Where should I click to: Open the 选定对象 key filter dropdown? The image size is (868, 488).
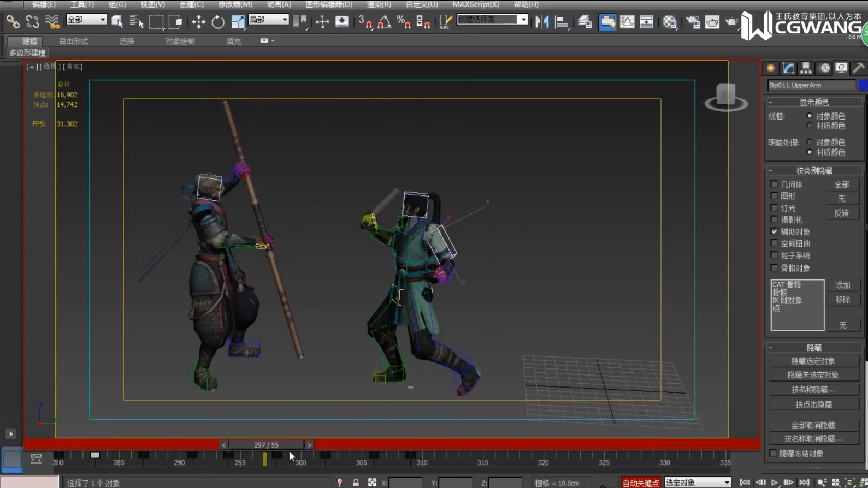coord(698,483)
